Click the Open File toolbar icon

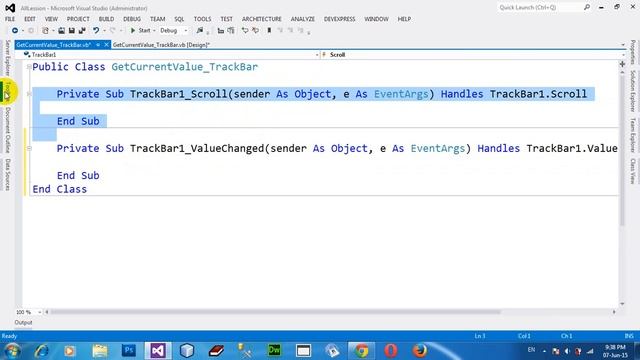(x=61, y=31)
